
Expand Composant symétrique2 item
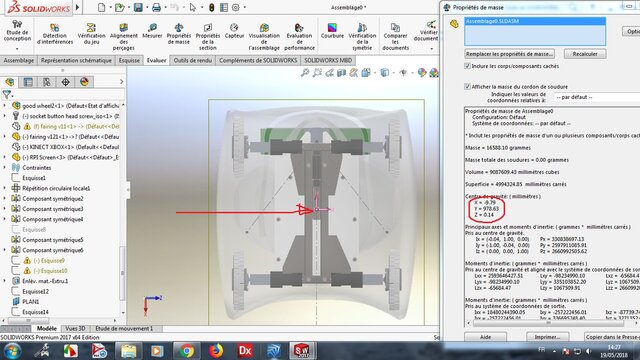click(5, 198)
